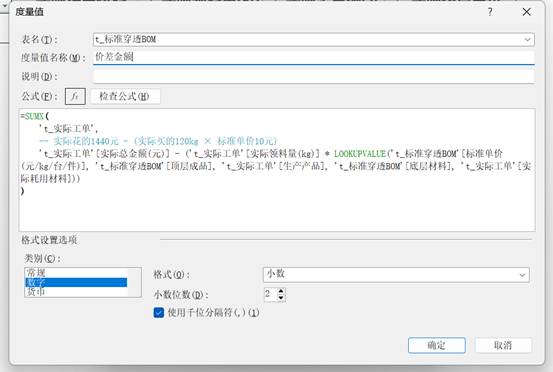
Task: Select 货币 in the category list
Action: [x=76, y=292]
